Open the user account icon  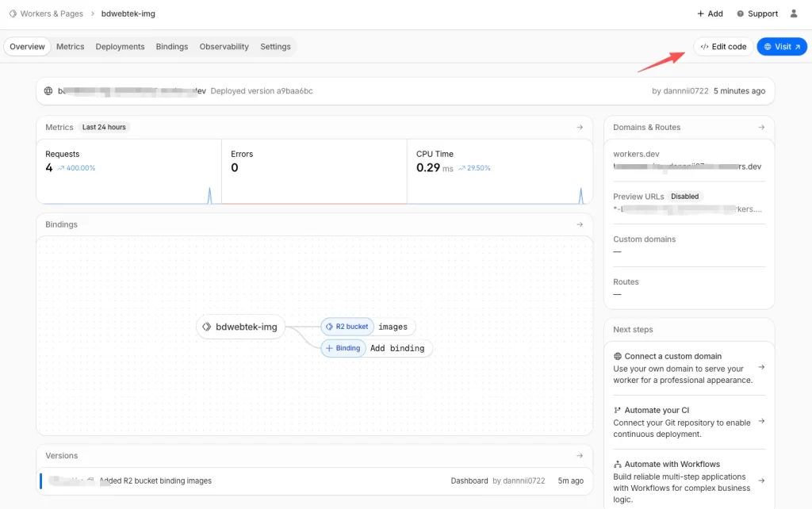tap(794, 14)
